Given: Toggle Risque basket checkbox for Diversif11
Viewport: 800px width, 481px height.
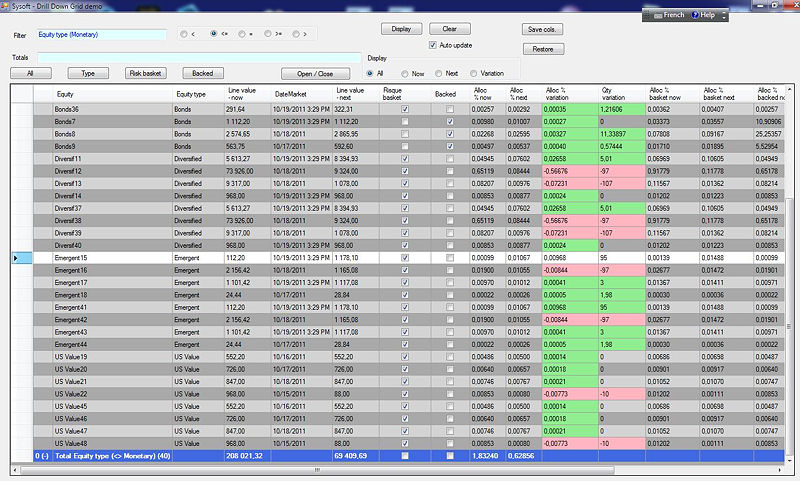Looking at the screenshot, I should (x=405, y=159).
